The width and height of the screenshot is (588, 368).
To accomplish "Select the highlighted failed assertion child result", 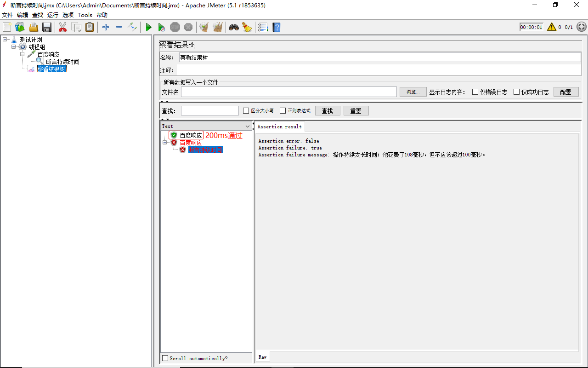I will click(205, 150).
